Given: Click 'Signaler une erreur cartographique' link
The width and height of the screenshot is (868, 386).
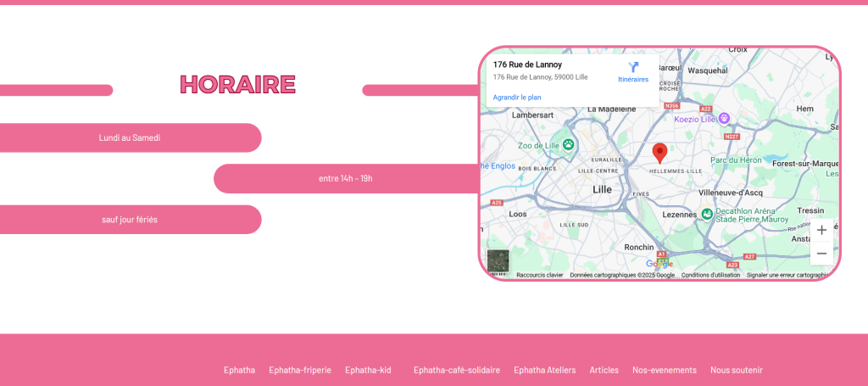Looking at the screenshot, I should (x=786, y=275).
